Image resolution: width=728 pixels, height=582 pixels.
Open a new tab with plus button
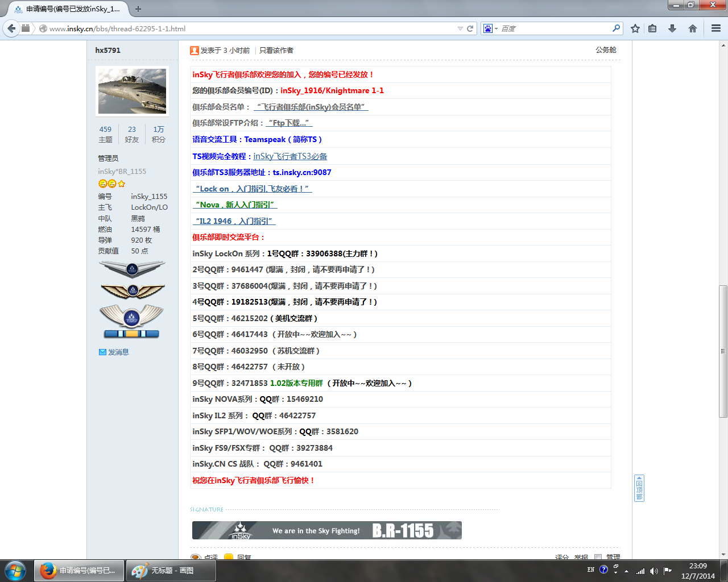click(138, 9)
